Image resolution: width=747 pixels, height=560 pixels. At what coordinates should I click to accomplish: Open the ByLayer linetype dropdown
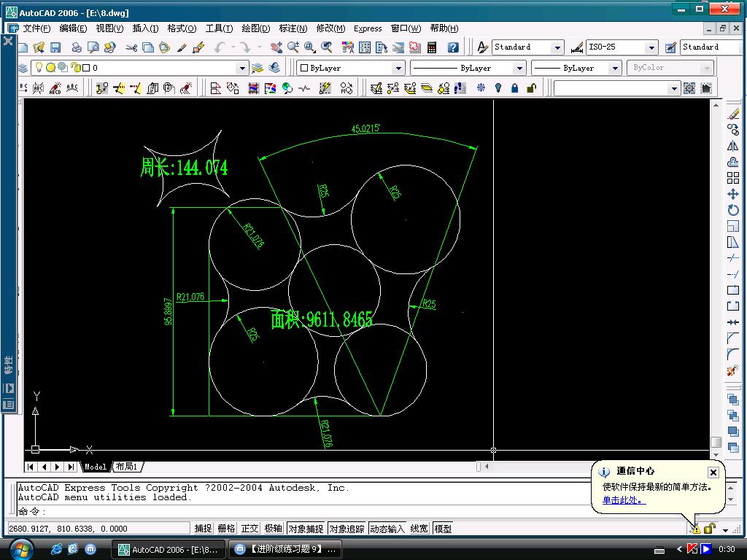[x=519, y=68]
